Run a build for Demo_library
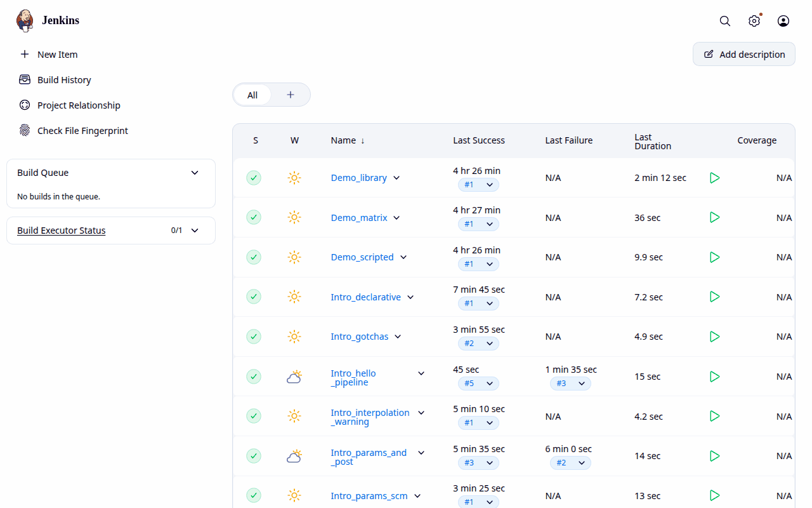Screen dimensions: 812x508 (715, 178)
